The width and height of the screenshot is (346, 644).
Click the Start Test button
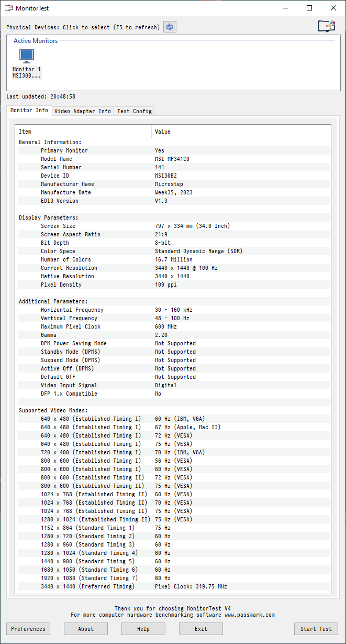[x=316, y=629]
